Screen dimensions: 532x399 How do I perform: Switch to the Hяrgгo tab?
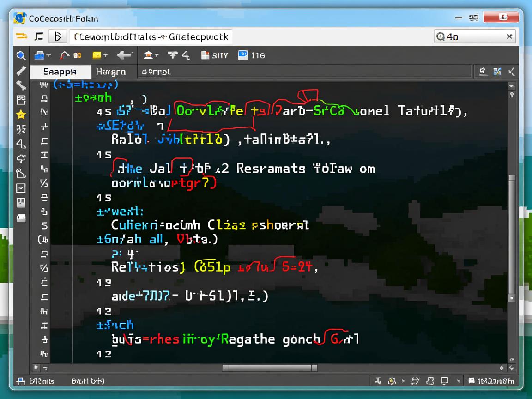coord(111,72)
